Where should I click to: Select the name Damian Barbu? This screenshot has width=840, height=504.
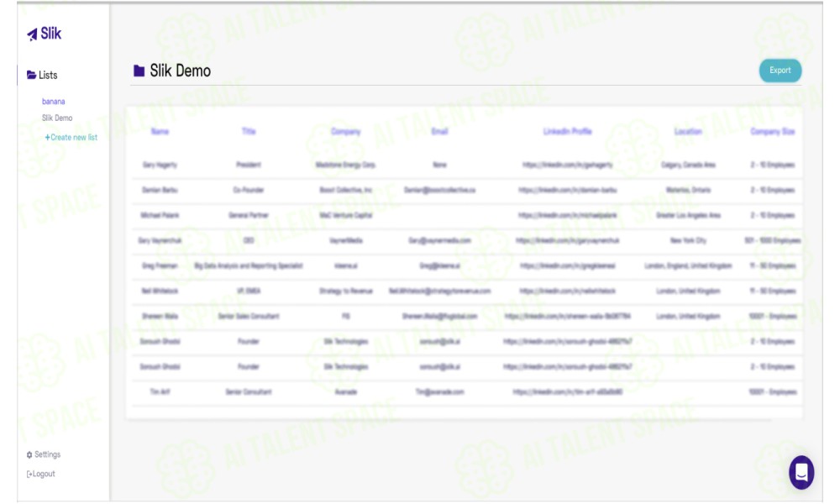pos(160,190)
